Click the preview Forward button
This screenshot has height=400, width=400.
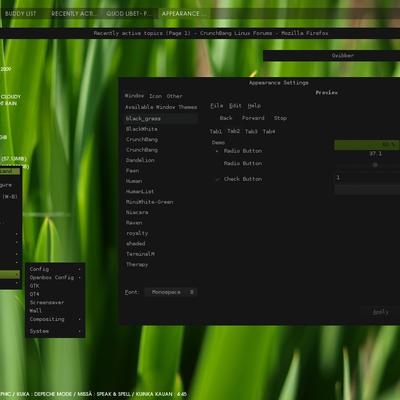pos(253,118)
